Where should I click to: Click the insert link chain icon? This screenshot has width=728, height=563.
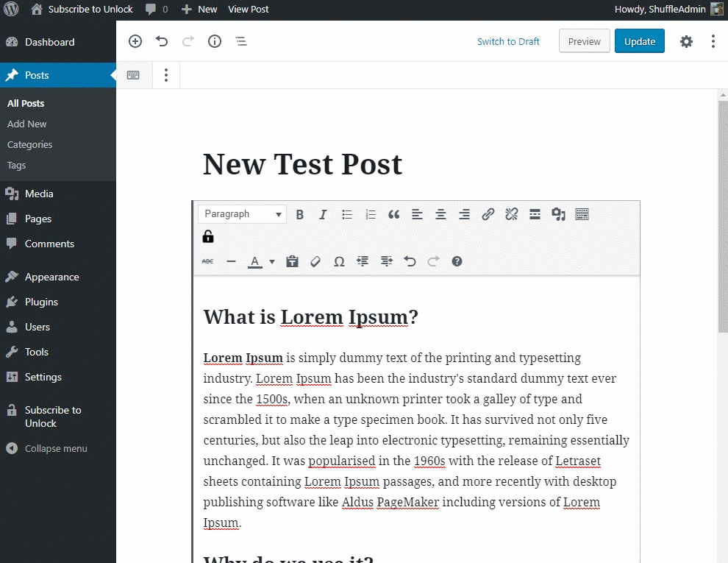[x=488, y=214]
